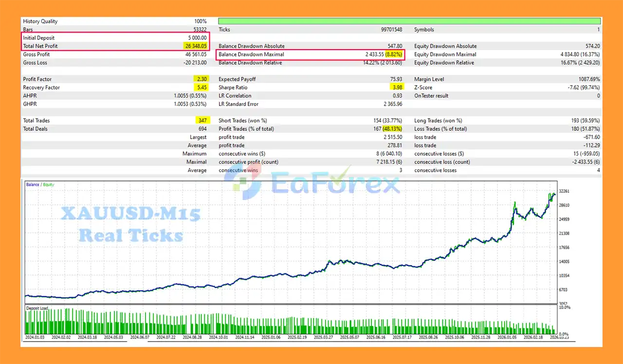Click the Balance Drawdown Maximal label

point(251,55)
